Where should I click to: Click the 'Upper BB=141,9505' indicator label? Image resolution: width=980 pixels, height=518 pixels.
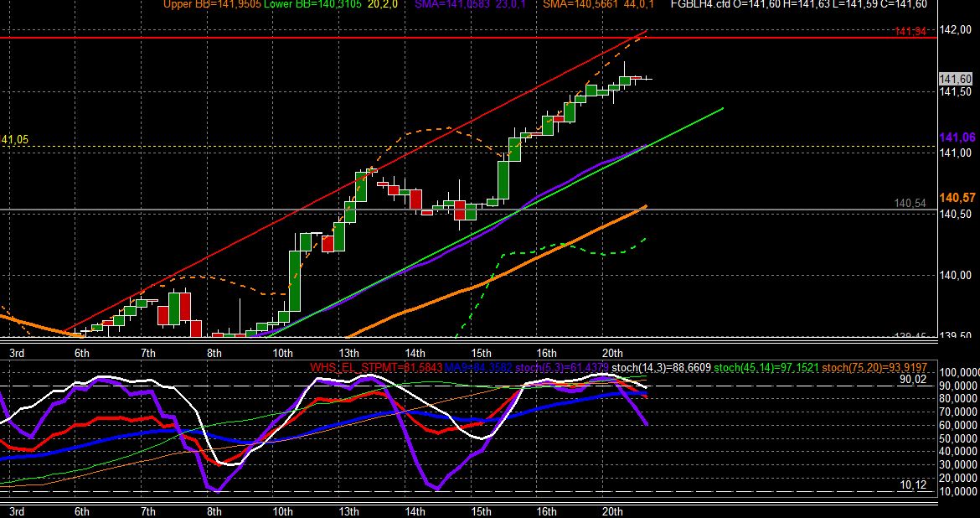[x=212, y=4]
